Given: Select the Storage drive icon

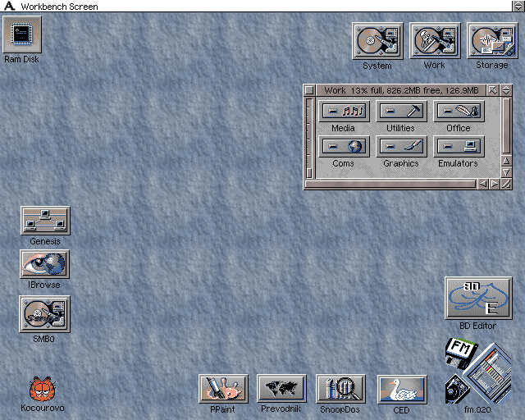Looking at the screenshot, I should click(x=492, y=41).
